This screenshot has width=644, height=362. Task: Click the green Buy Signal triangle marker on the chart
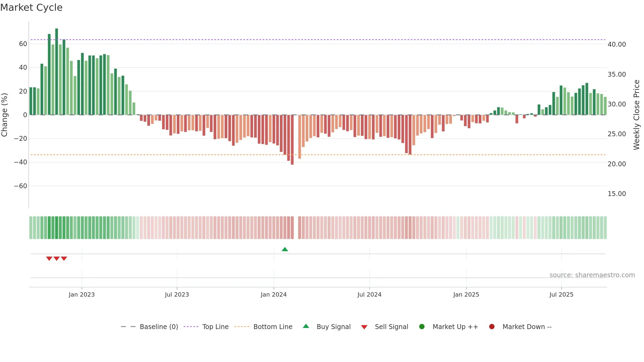click(285, 249)
